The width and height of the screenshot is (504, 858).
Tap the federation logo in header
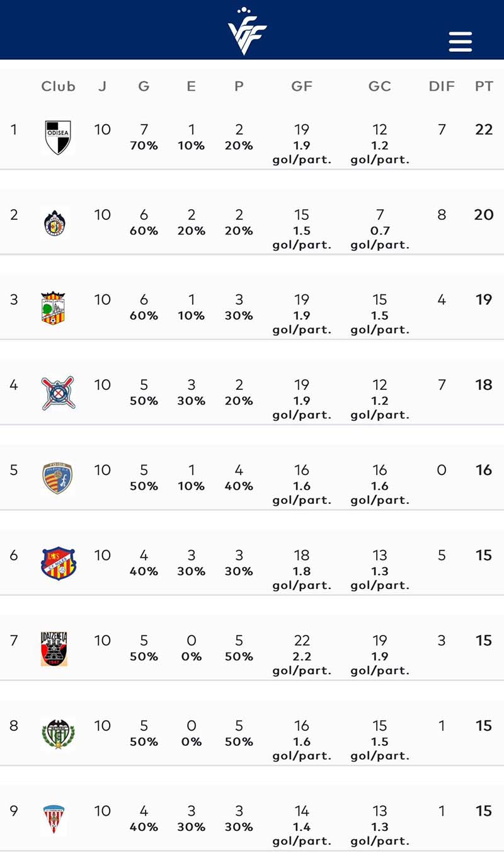pyautogui.click(x=247, y=31)
